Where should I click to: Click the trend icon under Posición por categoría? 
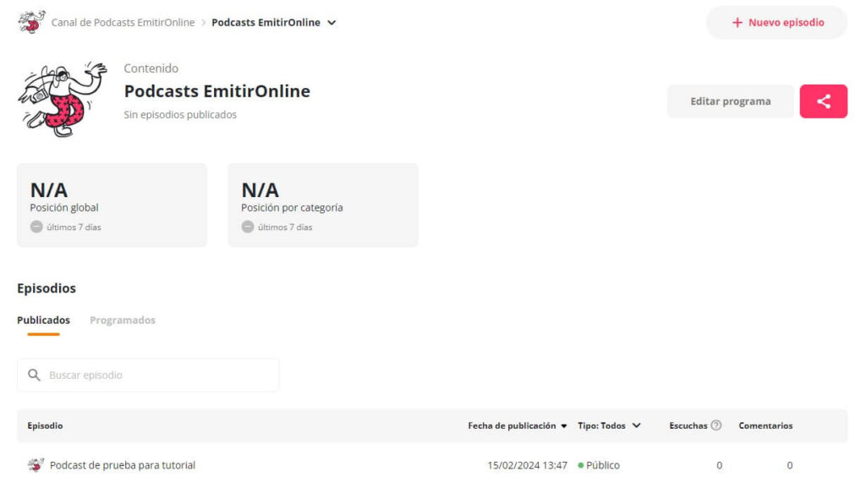248,227
